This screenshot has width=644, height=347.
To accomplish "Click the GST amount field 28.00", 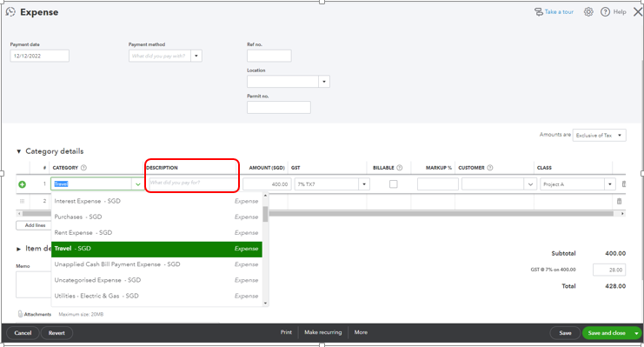I will tap(609, 270).
